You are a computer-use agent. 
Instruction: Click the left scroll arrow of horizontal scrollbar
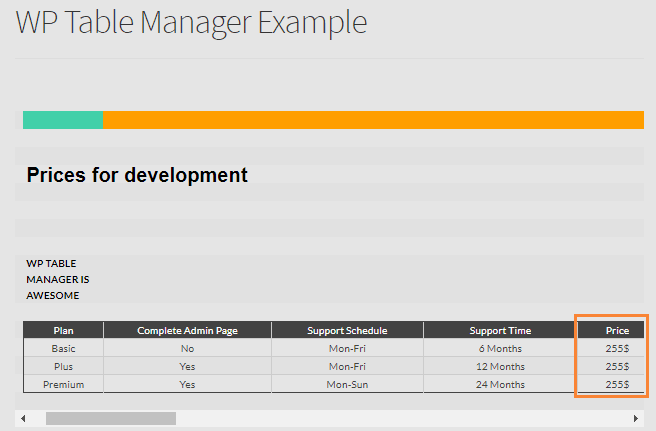point(23,418)
